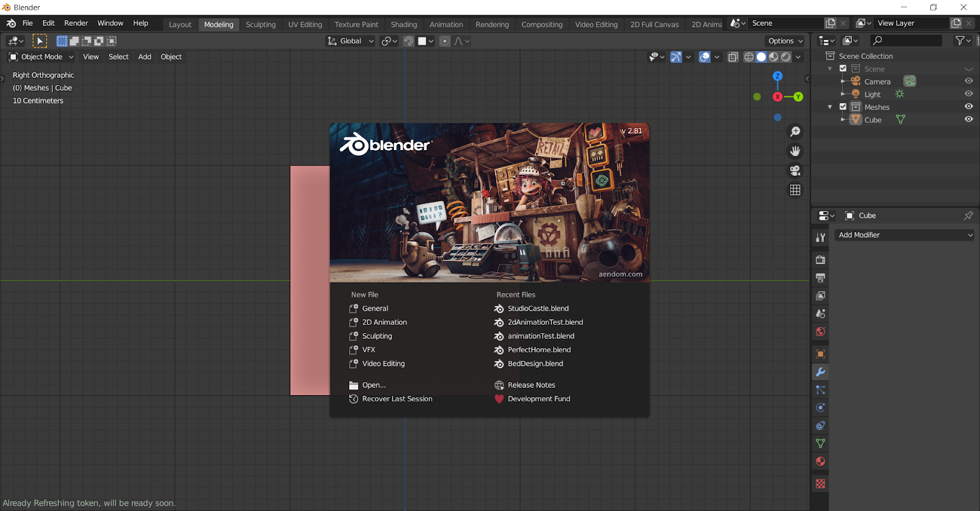Open the Add Modifier dropdown
980x511 pixels.
click(x=904, y=235)
